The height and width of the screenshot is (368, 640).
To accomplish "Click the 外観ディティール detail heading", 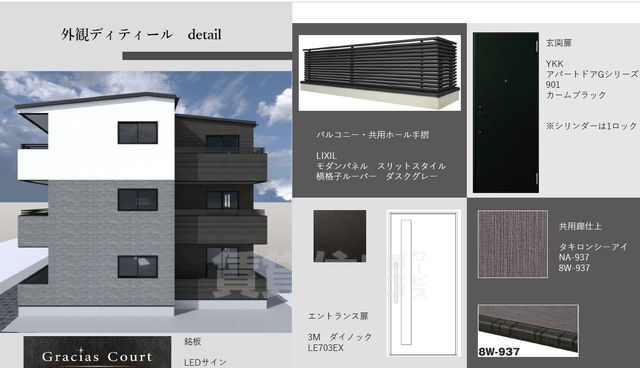I will (141, 35).
